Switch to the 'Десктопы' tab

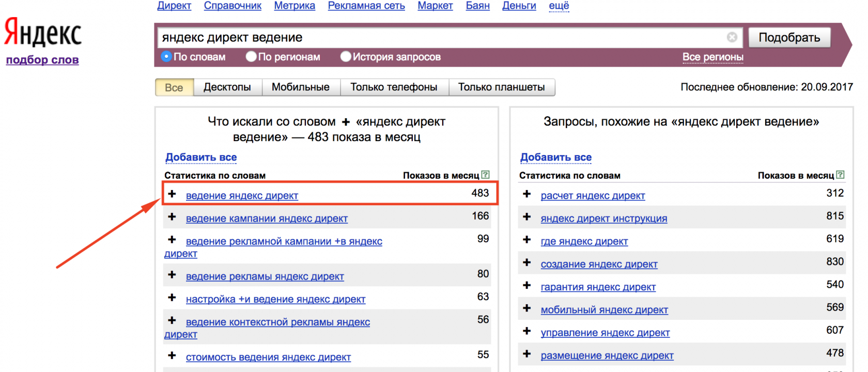tap(227, 87)
